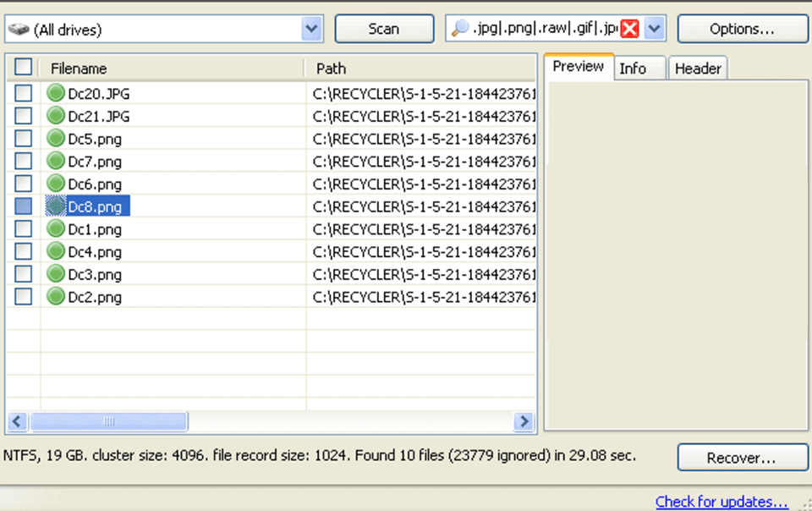Open the Header tab

697,68
